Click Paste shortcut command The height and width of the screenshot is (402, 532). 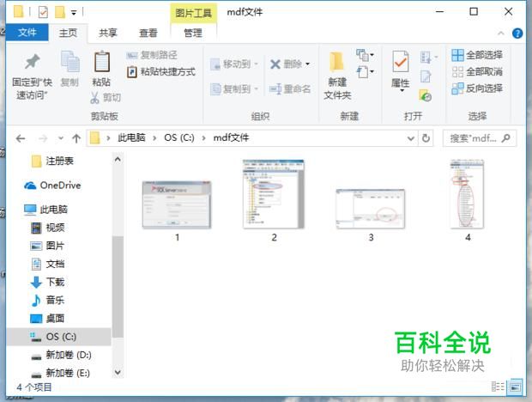point(161,71)
